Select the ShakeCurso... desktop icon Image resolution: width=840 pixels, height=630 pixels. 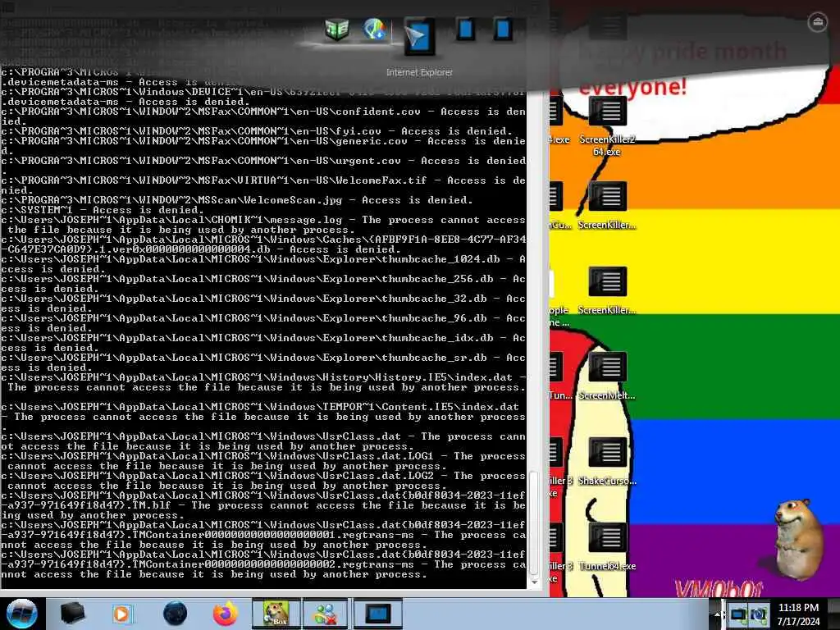pos(607,461)
